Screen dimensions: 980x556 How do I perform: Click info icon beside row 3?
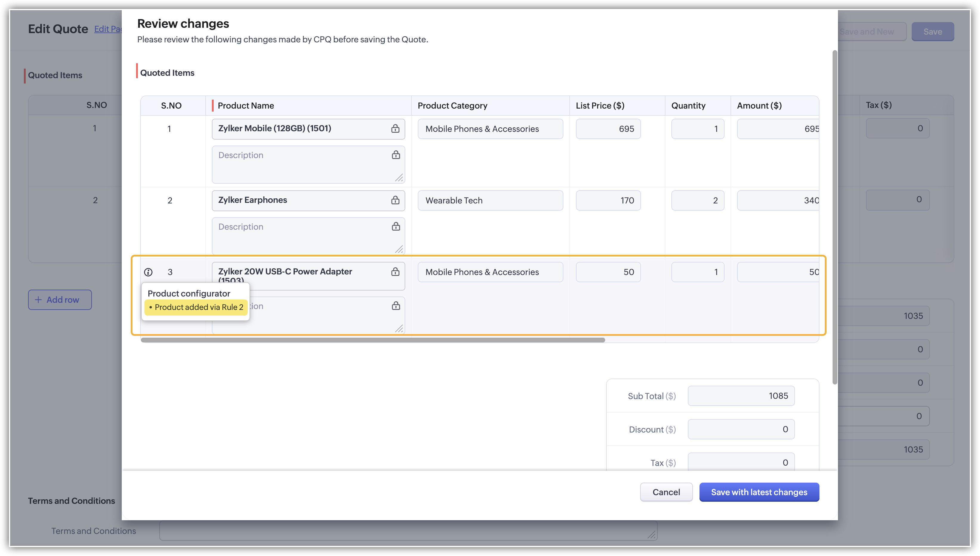pos(148,272)
